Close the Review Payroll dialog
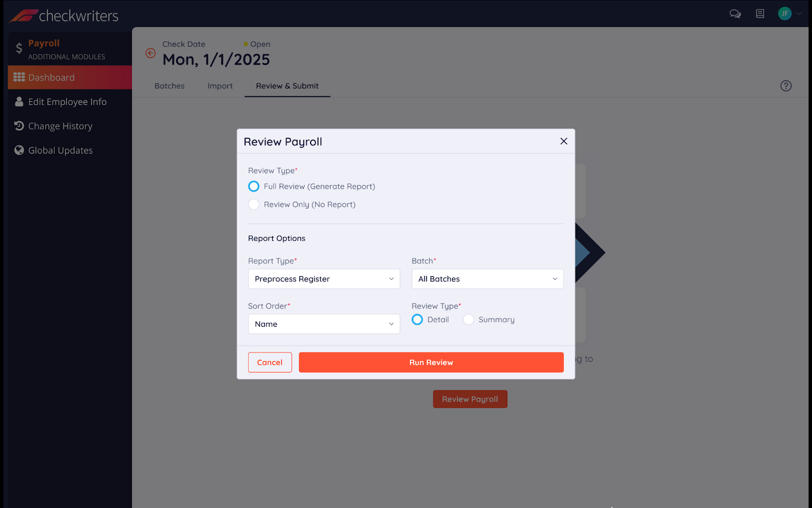Screen dimensions: 812x508 (x=563, y=141)
